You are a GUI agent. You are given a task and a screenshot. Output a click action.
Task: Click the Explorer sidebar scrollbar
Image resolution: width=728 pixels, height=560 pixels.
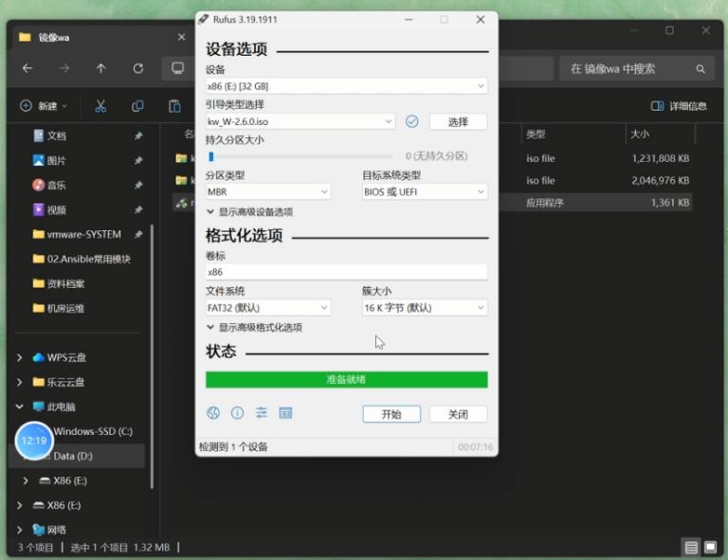152,356
